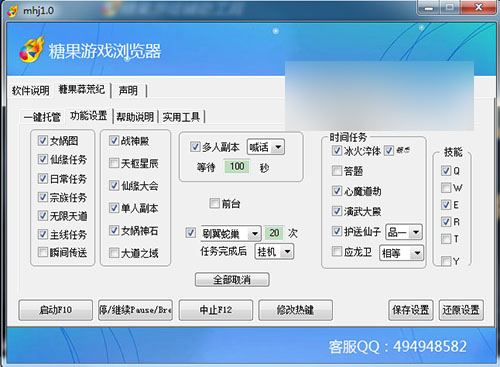Enable 应龙卫 checkbox
500x367 pixels.
point(337,251)
